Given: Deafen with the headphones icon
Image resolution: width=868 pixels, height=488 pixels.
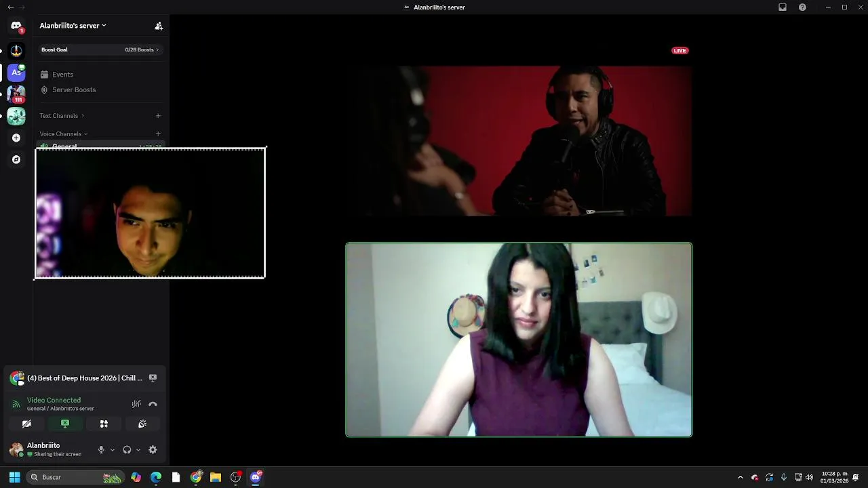Looking at the screenshot, I should (x=127, y=450).
